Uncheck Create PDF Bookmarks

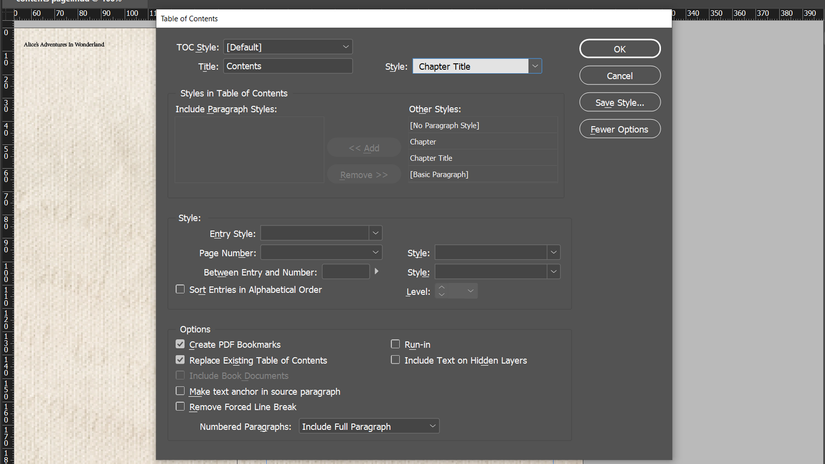point(180,344)
